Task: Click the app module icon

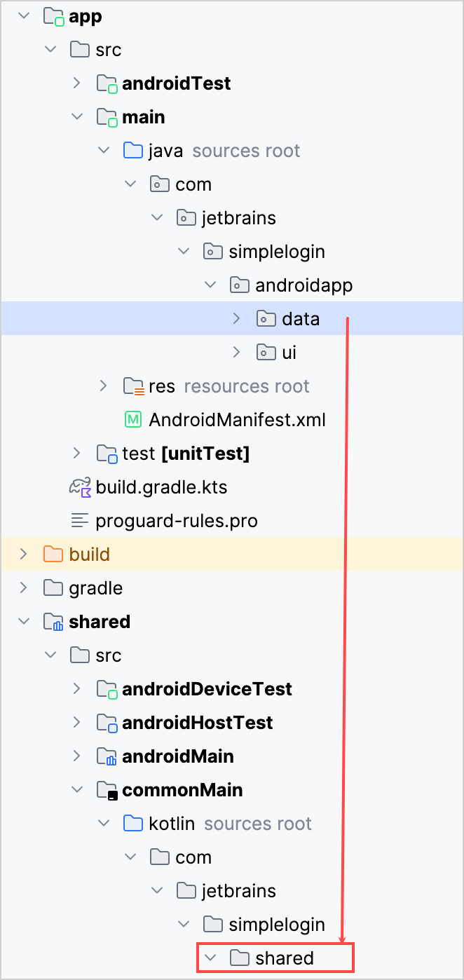Action: [x=53, y=15]
